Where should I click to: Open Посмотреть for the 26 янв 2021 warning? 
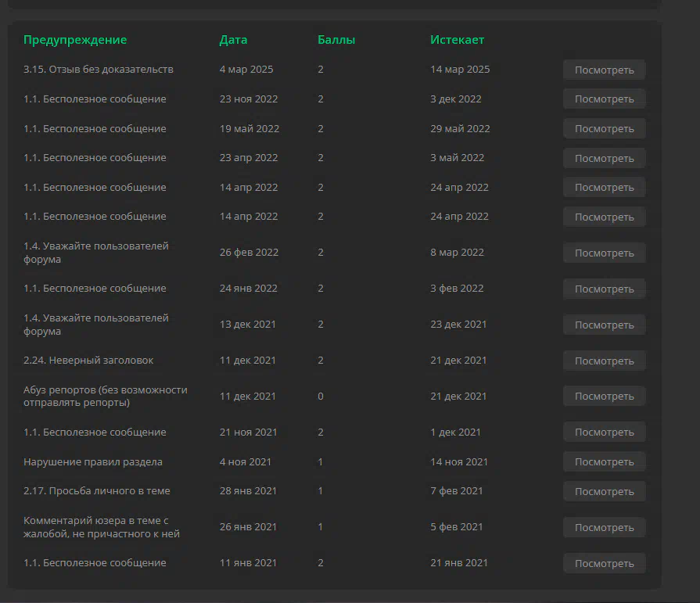[x=604, y=528]
